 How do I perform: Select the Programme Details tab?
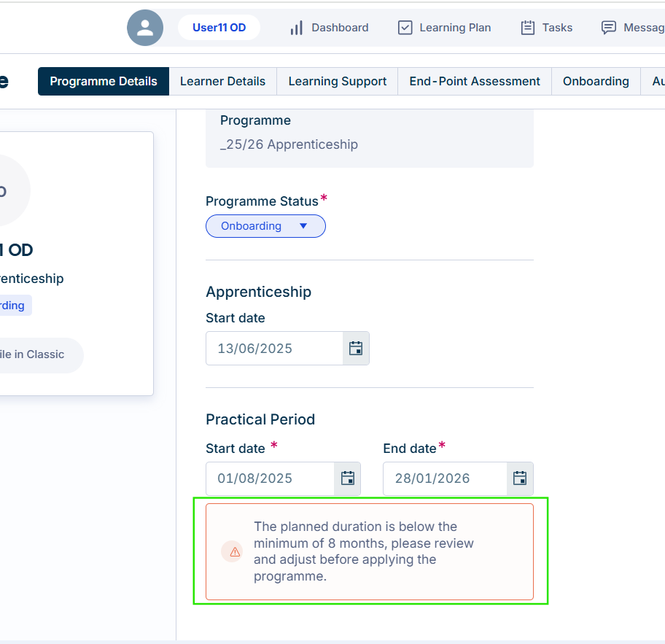[104, 82]
